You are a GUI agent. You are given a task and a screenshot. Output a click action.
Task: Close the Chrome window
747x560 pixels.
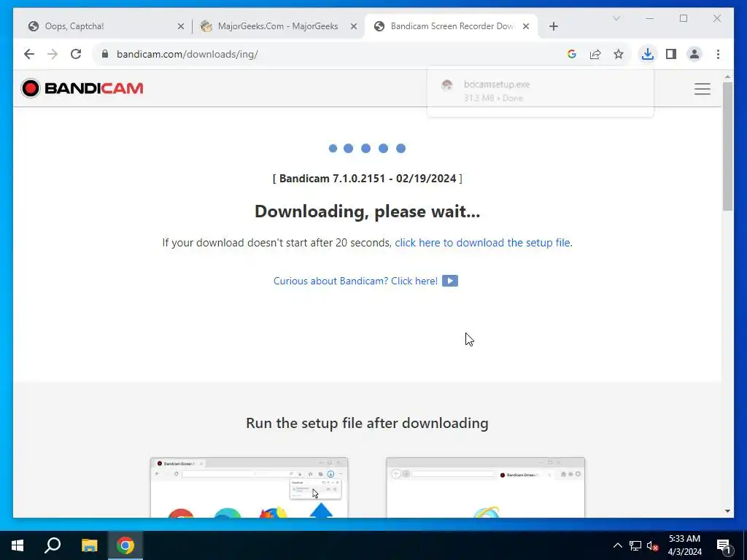tap(716, 18)
